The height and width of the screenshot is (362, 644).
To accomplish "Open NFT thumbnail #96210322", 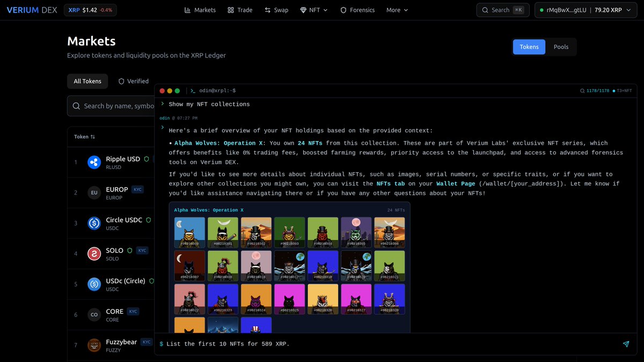I will [189, 299].
